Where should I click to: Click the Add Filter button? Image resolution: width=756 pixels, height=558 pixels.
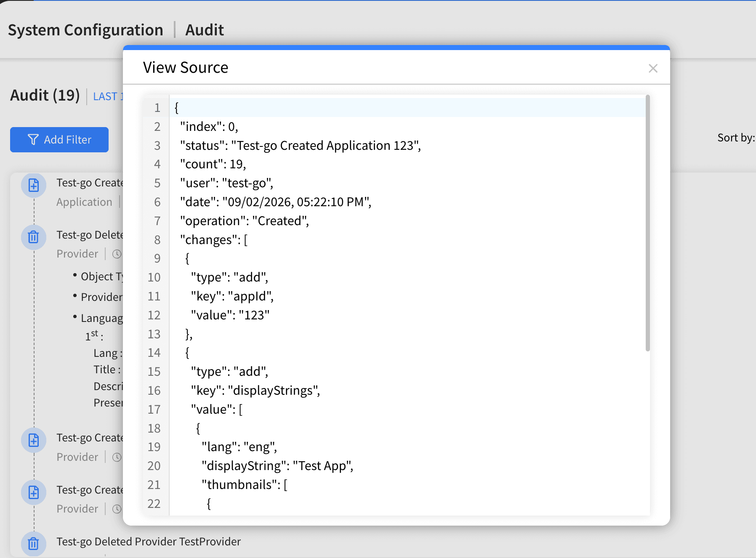tap(59, 140)
